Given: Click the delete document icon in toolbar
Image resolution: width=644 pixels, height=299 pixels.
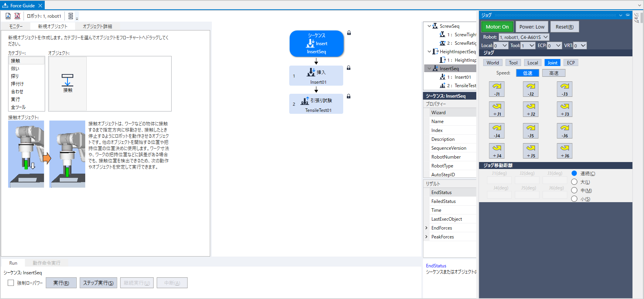Looking at the screenshot, I should click(17, 16).
